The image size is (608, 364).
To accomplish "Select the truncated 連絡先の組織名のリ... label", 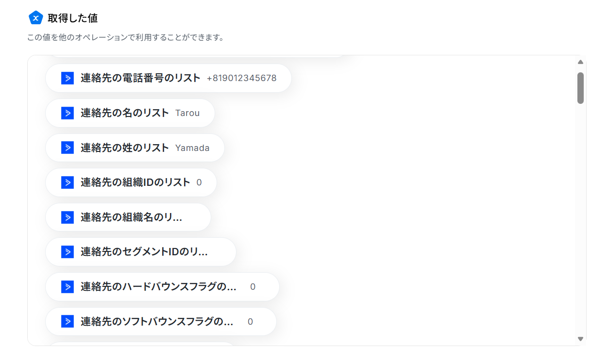I will (132, 217).
